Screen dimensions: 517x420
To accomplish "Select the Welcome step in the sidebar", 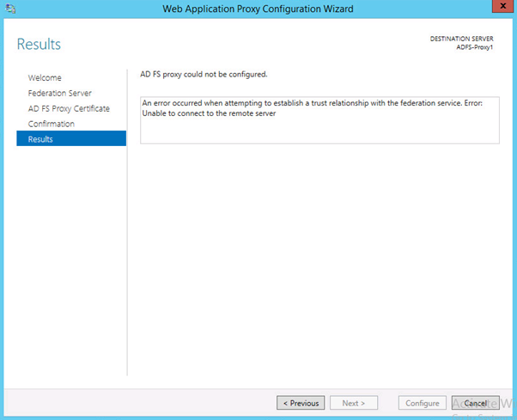I will 45,78.
